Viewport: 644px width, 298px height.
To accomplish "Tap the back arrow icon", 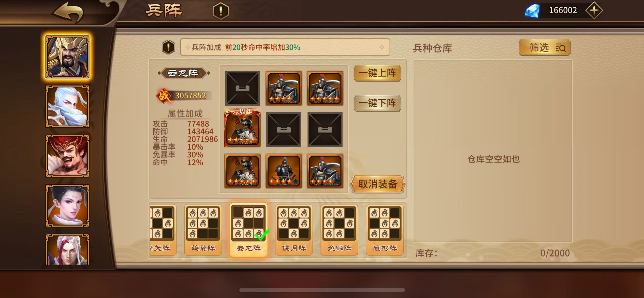I will pos(68,12).
